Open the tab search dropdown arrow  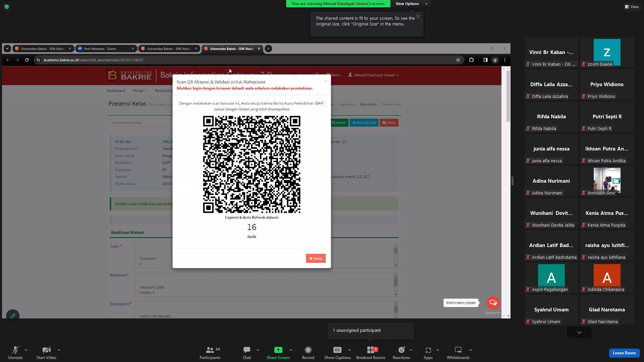(x=7, y=49)
